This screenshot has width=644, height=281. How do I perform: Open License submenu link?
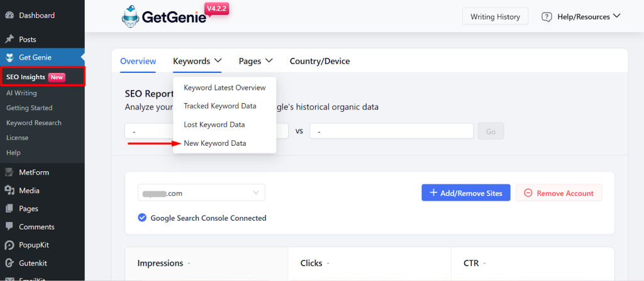click(x=17, y=138)
